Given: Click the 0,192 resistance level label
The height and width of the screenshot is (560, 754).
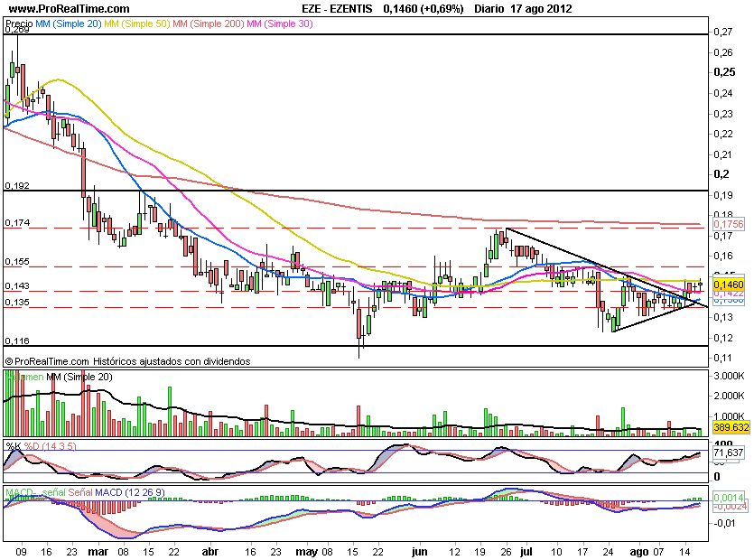Looking at the screenshot, I should point(16,185).
